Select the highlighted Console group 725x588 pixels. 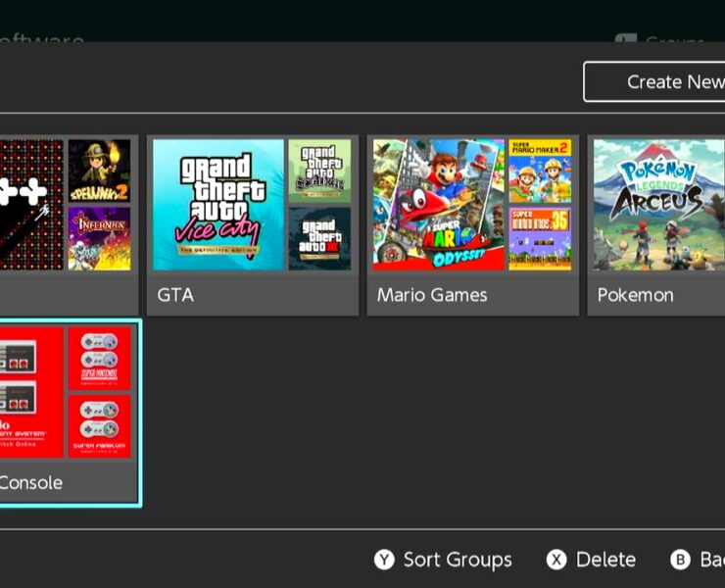coord(70,414)
